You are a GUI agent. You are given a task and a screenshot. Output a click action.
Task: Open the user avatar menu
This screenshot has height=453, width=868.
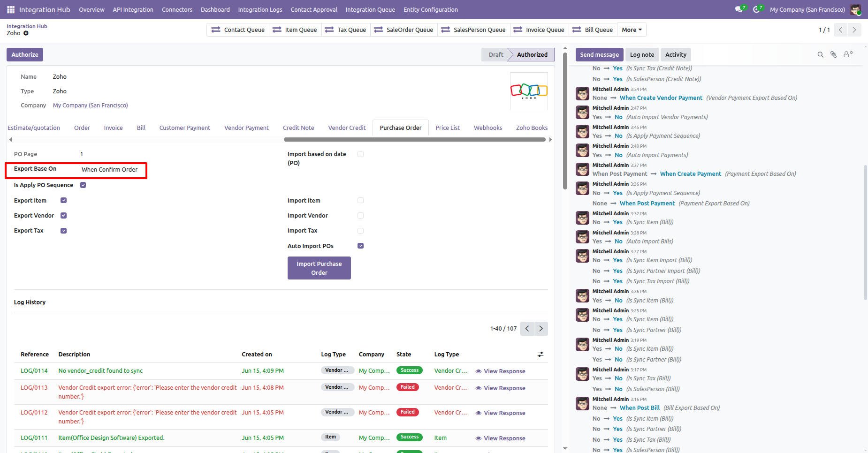856,9
